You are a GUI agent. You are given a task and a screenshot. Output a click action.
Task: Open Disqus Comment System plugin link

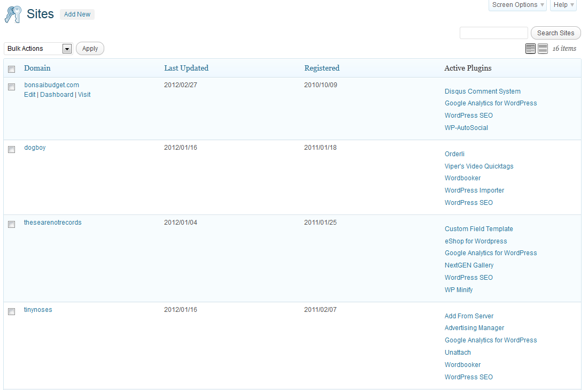(x=483, y=91)
